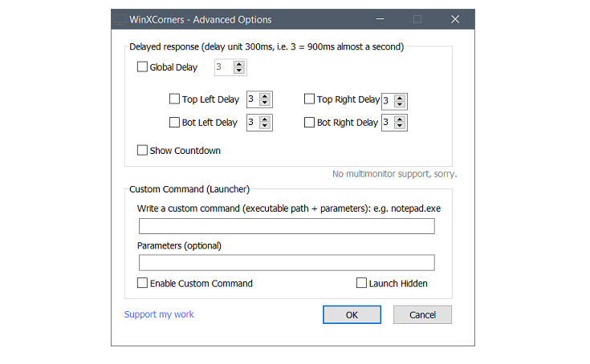Click the Global Delay spinner up arrow
Viewport: 590px width, 364px height.
click(x=238, y=64)
